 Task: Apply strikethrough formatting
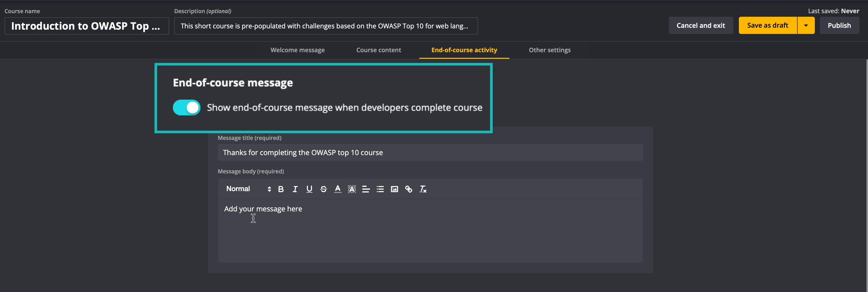click(324, 189)
